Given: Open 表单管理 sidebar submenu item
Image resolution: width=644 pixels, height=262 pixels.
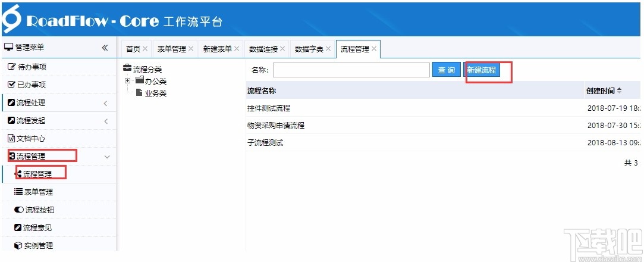Looking at the screenshot, I should [x=59, y=192].
